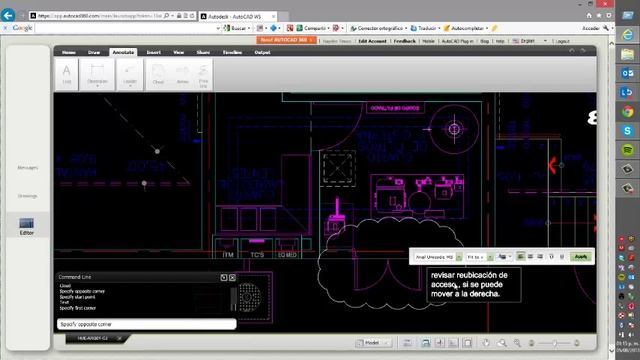
Task: Select the Arrow markup tool
Action: pyautogui.click(x=182, y=74)
